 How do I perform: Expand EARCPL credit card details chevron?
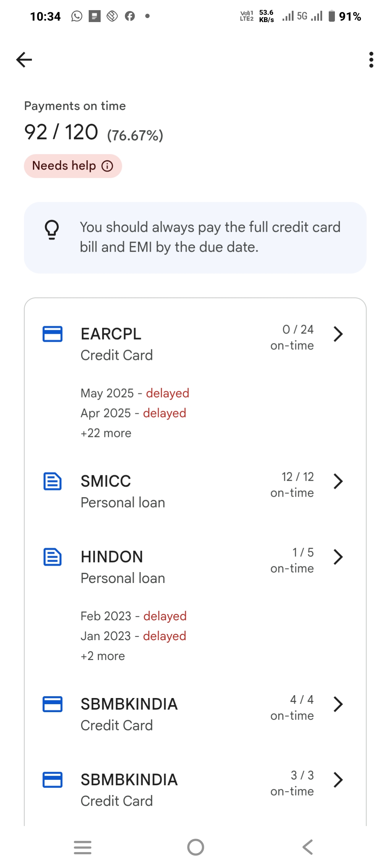338,334
